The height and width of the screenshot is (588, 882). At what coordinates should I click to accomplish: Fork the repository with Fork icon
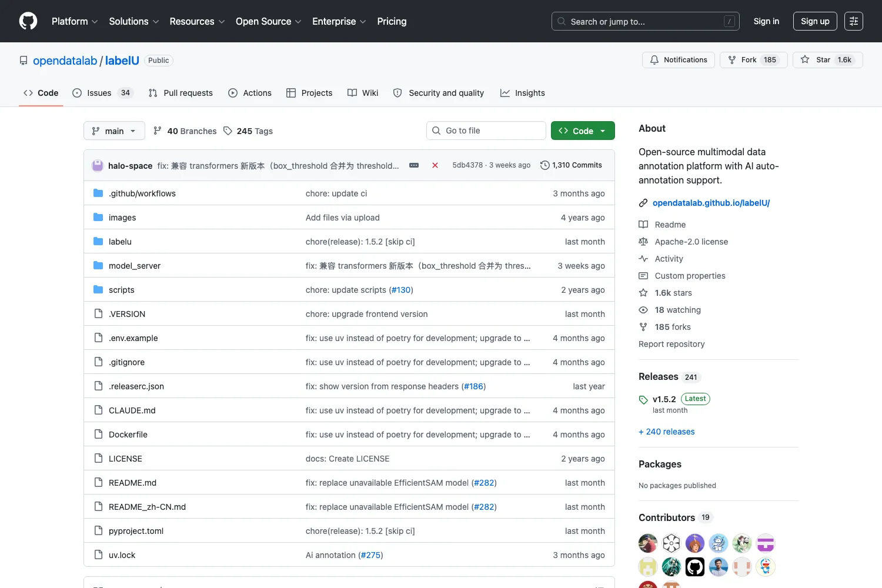pyautogui.click(x=753, y=60)
